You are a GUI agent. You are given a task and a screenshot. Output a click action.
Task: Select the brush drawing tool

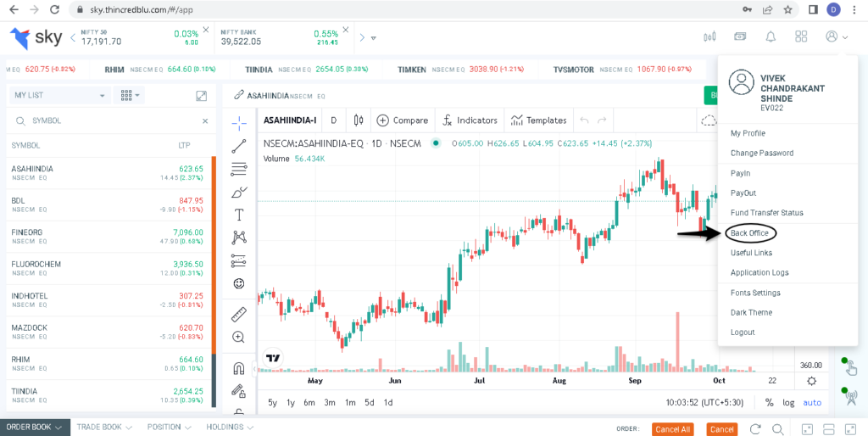click(x=239, y=192)
